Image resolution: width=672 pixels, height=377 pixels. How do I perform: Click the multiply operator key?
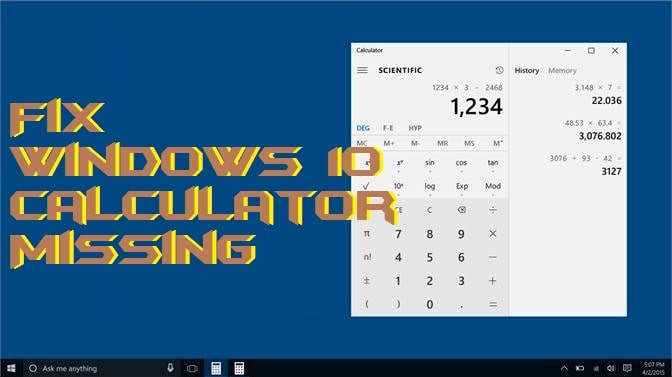pos(493,234)
